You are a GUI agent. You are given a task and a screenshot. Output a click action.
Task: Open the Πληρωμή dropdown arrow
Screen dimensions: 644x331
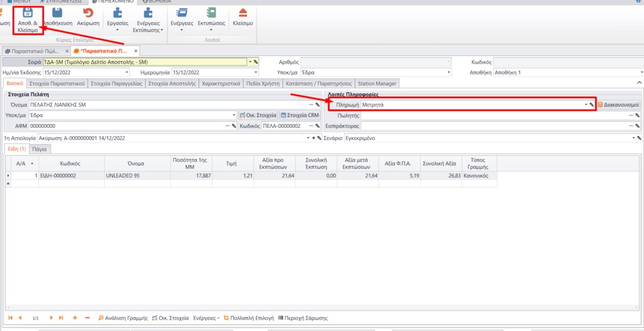586,104
